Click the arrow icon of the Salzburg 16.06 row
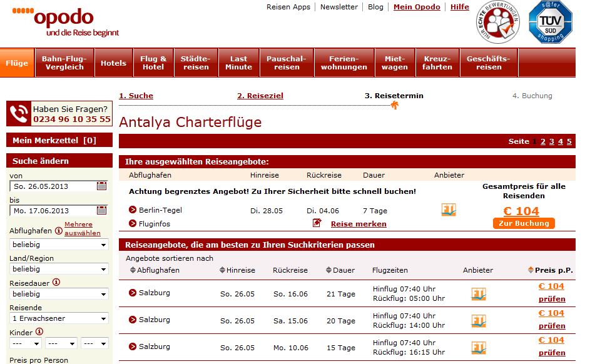590x364 pixels. (x=133, y=293)
